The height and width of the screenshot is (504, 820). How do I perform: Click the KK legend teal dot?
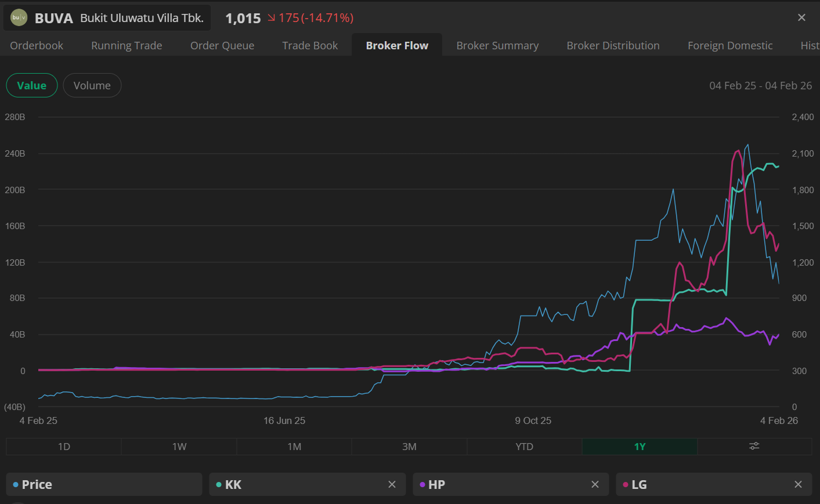pos(219,485)
